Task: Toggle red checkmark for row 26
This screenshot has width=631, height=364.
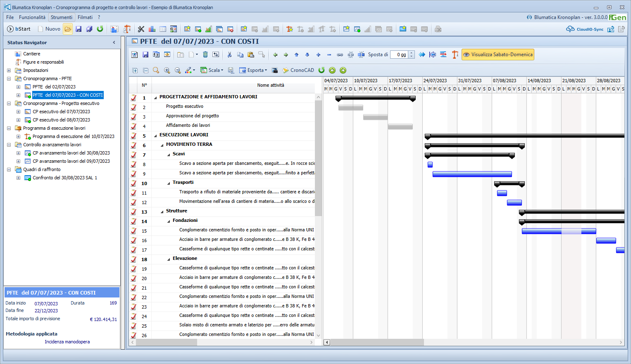Action: pos(133,335)
